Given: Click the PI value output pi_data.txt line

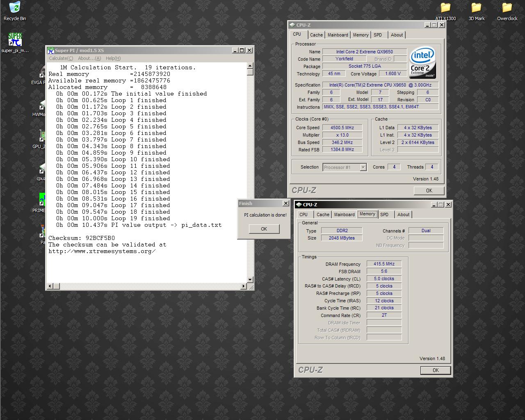Looking at the screenshot, I should tap(139, 225).
